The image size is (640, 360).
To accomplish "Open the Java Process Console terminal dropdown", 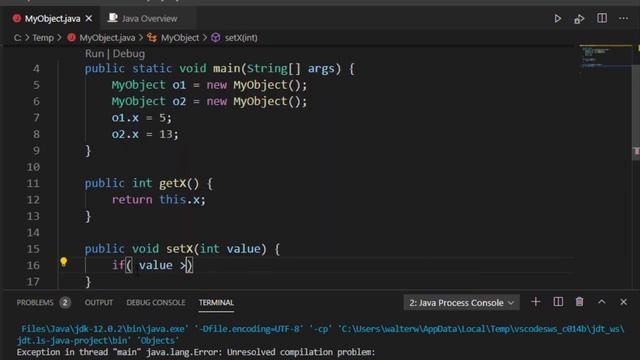I will point(461,303).
